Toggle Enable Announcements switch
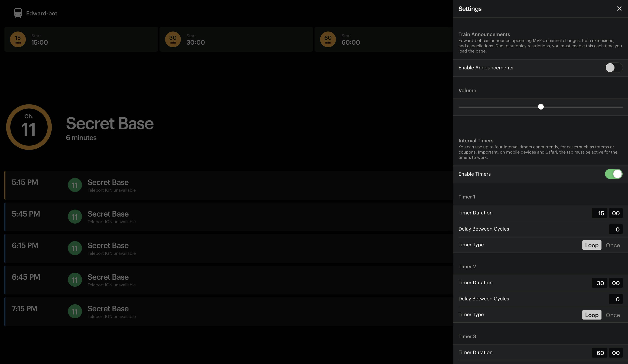The height and width of the screenshot is (364, 628). (x=614, y=68)
